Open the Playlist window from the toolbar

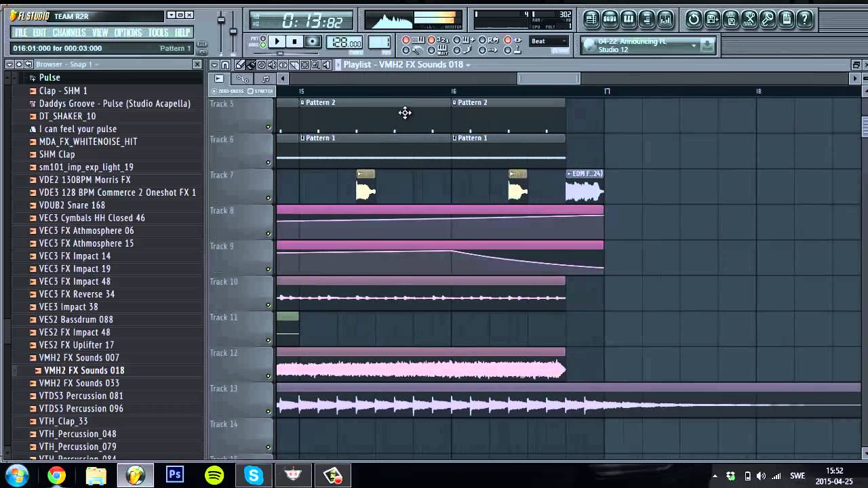[591, 19]
